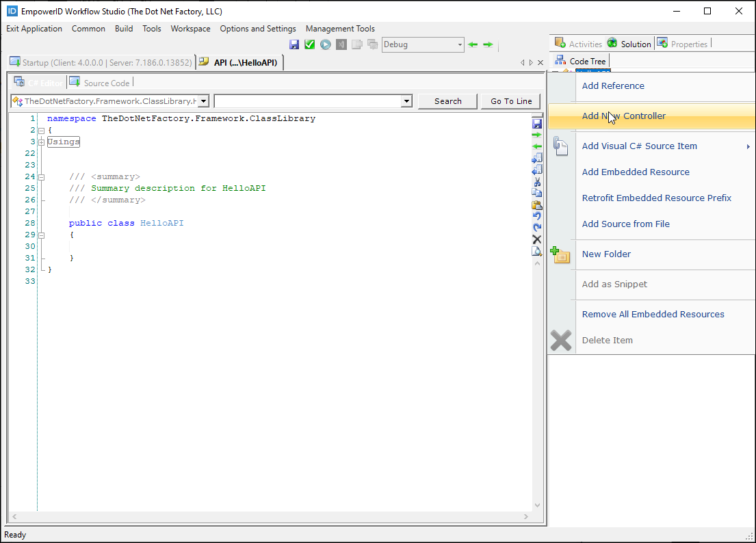Click the Search button

[447, 101]
